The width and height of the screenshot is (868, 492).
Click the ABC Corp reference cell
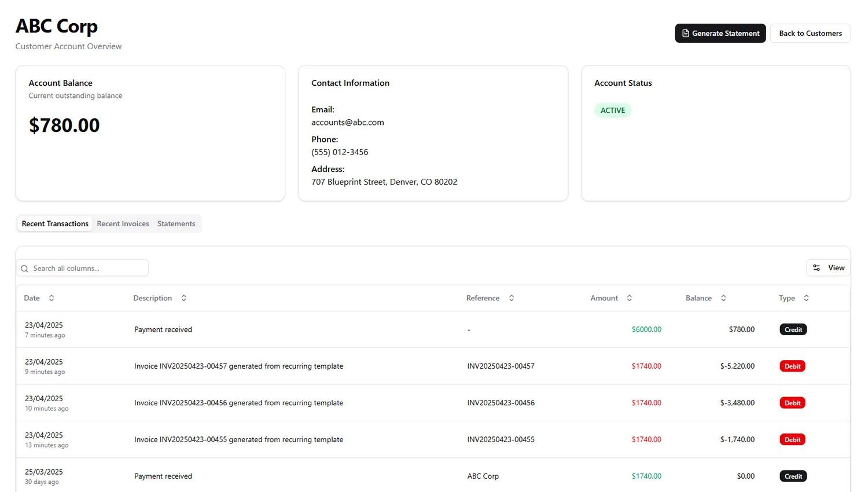[x=483, y=476]
